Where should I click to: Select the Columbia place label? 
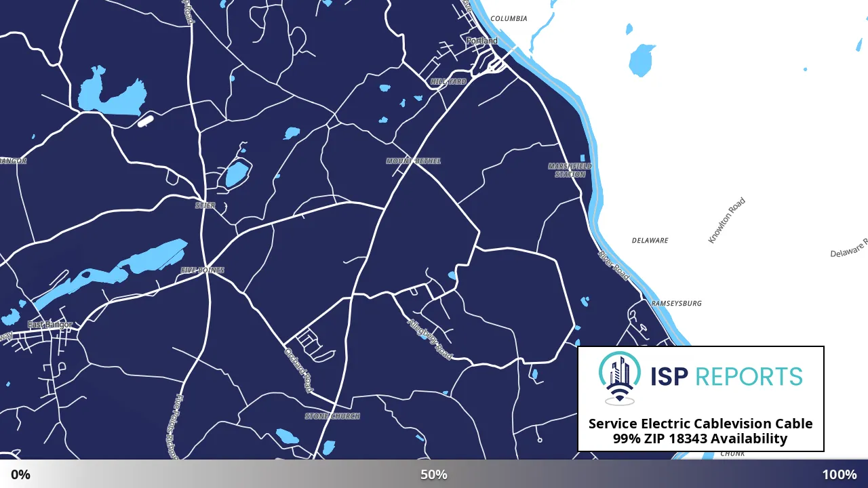click(509, 19)
